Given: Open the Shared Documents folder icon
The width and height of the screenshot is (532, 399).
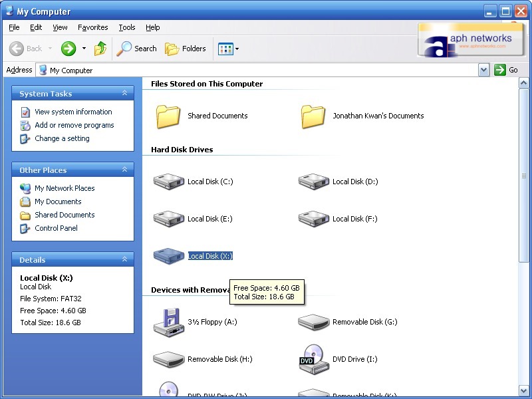Looking at the screenshot, I should pos(169,116).
